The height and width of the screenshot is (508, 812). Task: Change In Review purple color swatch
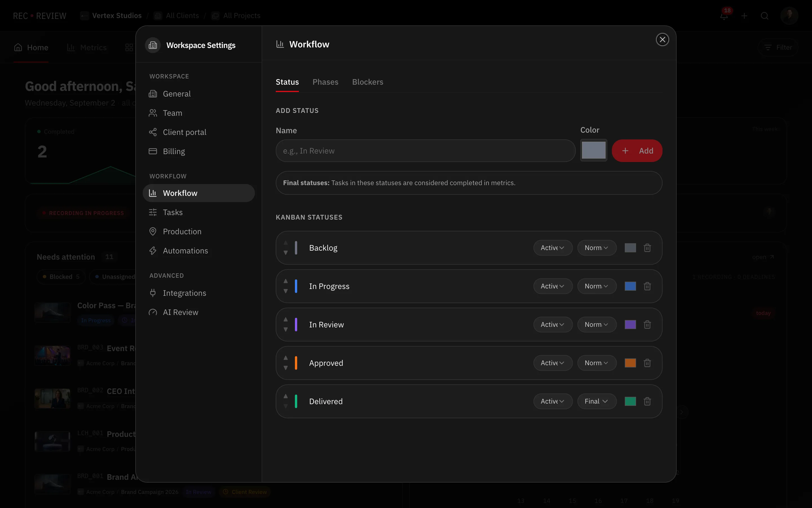[630, 325]
